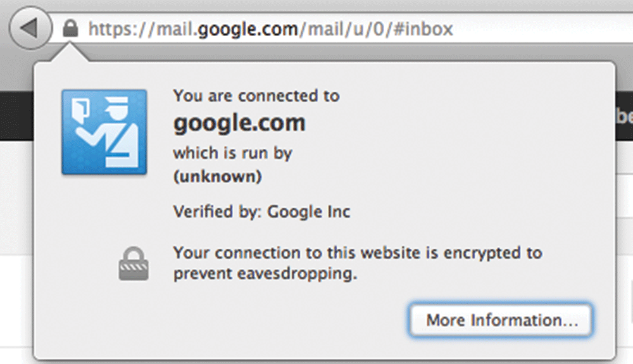633x364 pixels.
Task: Click the bold google.com heading in the popup
Action: [239, 123]
